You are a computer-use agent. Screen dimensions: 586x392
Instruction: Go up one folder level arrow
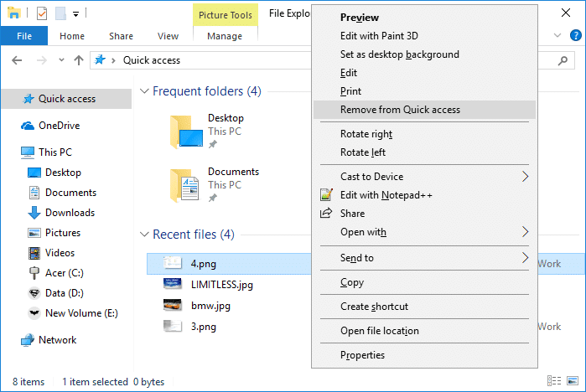[79, 60]
